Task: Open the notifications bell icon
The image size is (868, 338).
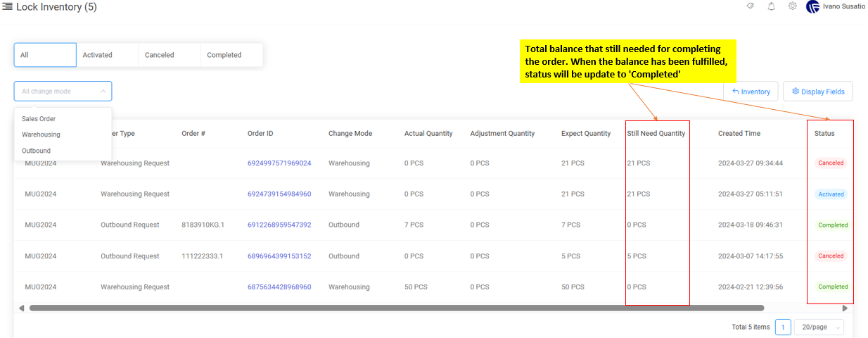Action: 772,6
